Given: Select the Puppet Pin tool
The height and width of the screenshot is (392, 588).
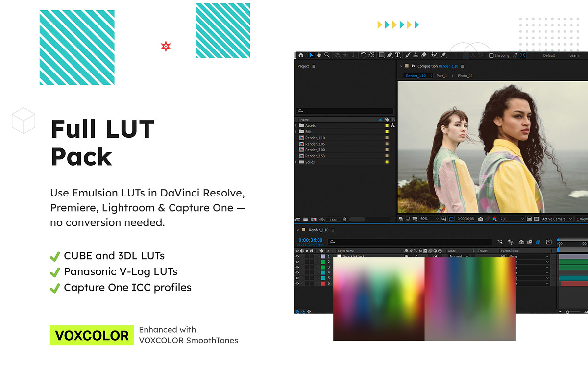Looking at the screenshot, I should pos(444,55).
